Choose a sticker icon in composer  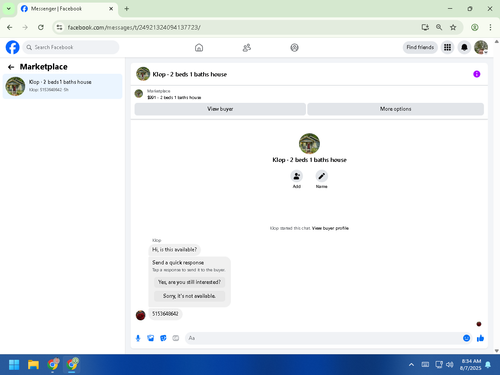click(x=163, y=338)
